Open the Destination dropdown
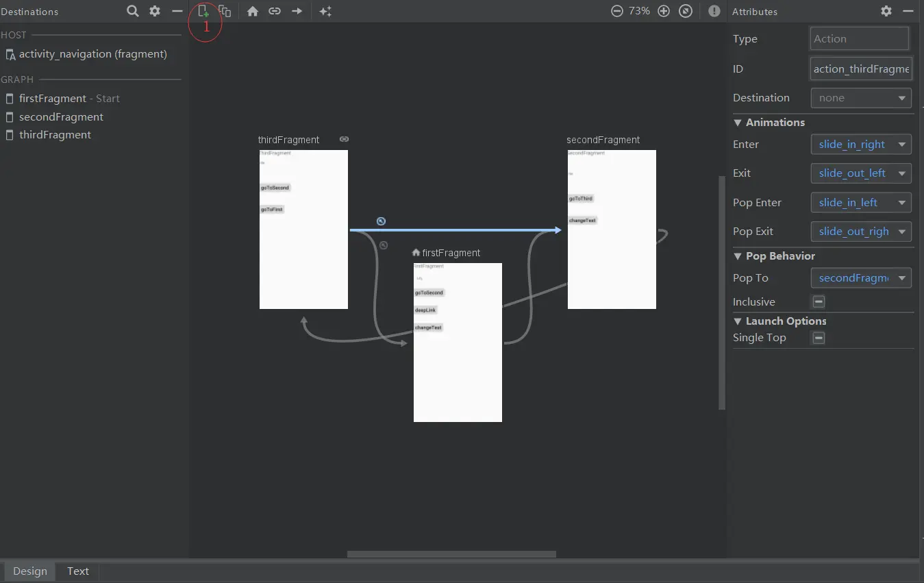 pyautogui.click(x=861, y=98)
